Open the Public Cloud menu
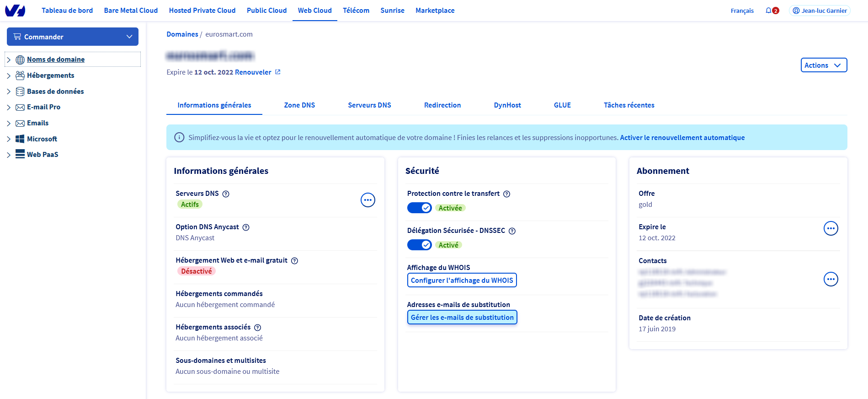 [x=266, y=11]
